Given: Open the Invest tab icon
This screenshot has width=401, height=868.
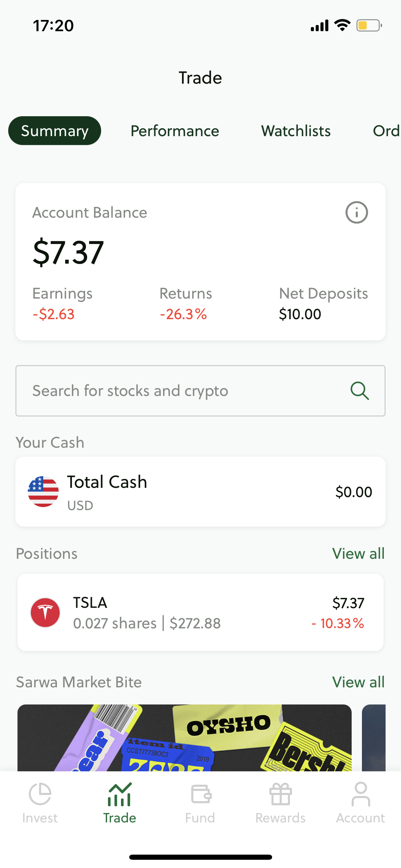Looking at the screenshot, I should pyautogui.click(x=40, y=794).
